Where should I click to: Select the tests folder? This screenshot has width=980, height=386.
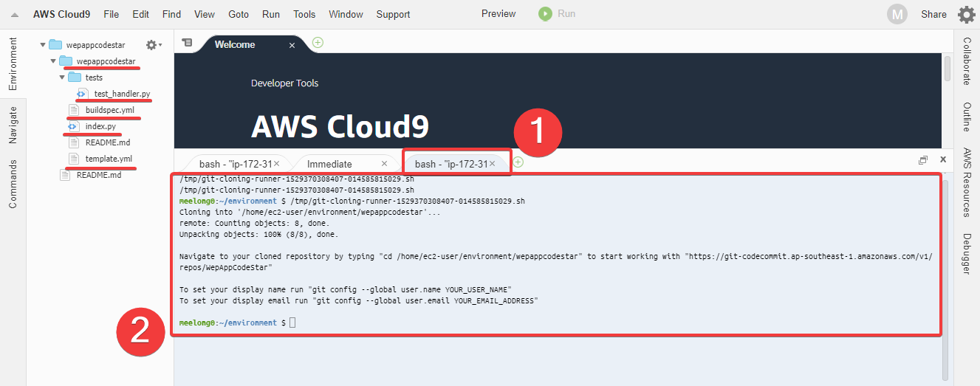pos(94,77)
